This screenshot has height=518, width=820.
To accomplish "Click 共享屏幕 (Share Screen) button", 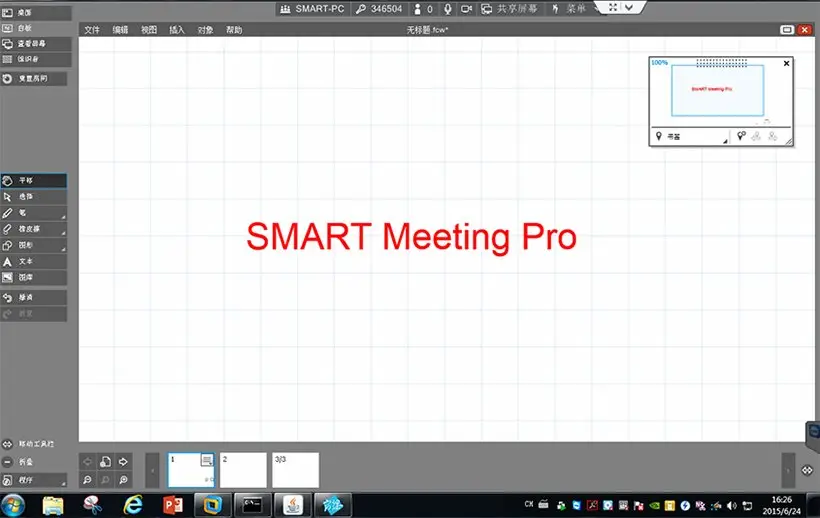I will pos(509,9).
